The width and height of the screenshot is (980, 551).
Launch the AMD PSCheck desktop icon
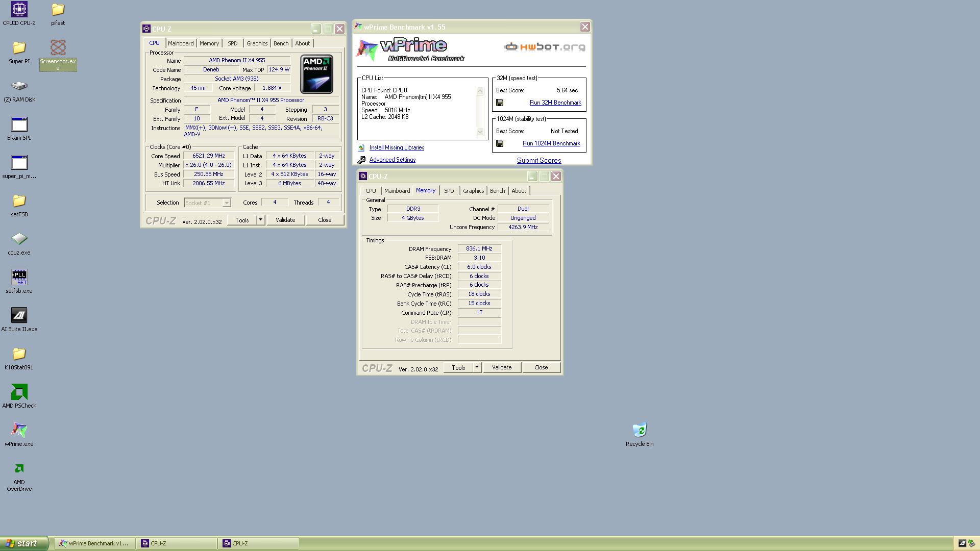pyautogui.click(x=19, y=396)
